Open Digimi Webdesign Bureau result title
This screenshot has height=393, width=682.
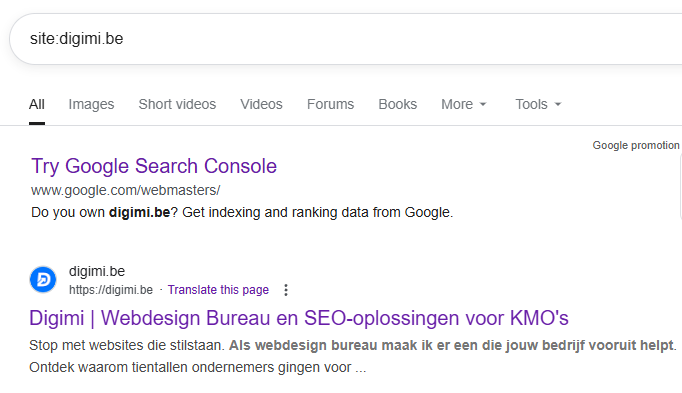point(299,318)
